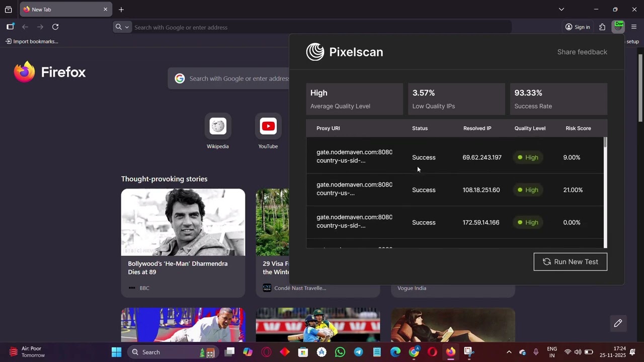644x362 pixels.
Task: Click the 3.57% Low Quality IPs card
Action: click(x=456, y=99)
